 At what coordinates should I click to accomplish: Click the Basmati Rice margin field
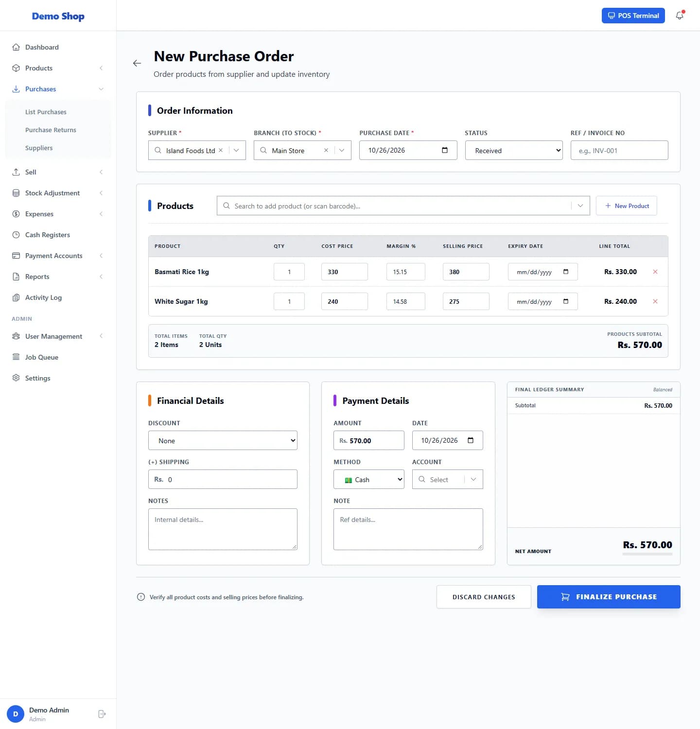[405, 272]
